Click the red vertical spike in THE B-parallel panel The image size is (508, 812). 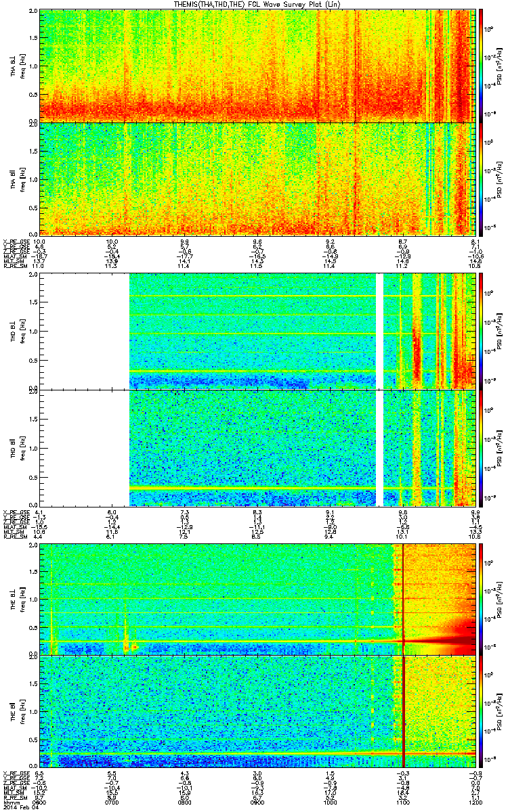(404, 713)
